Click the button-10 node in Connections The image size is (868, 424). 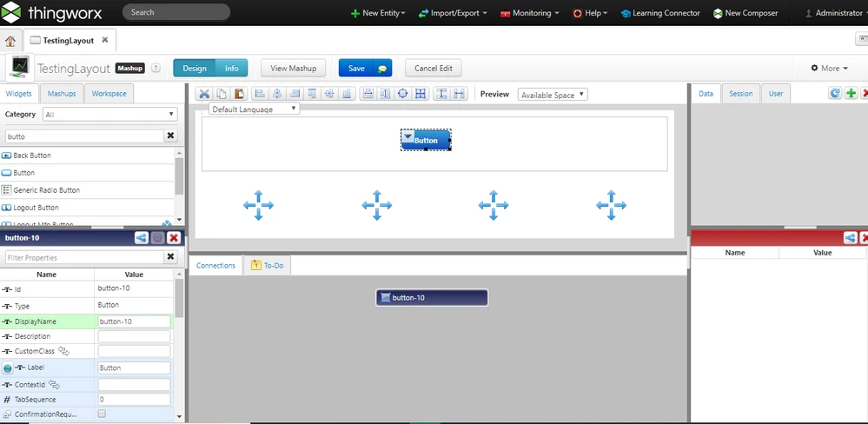[432, 298]
